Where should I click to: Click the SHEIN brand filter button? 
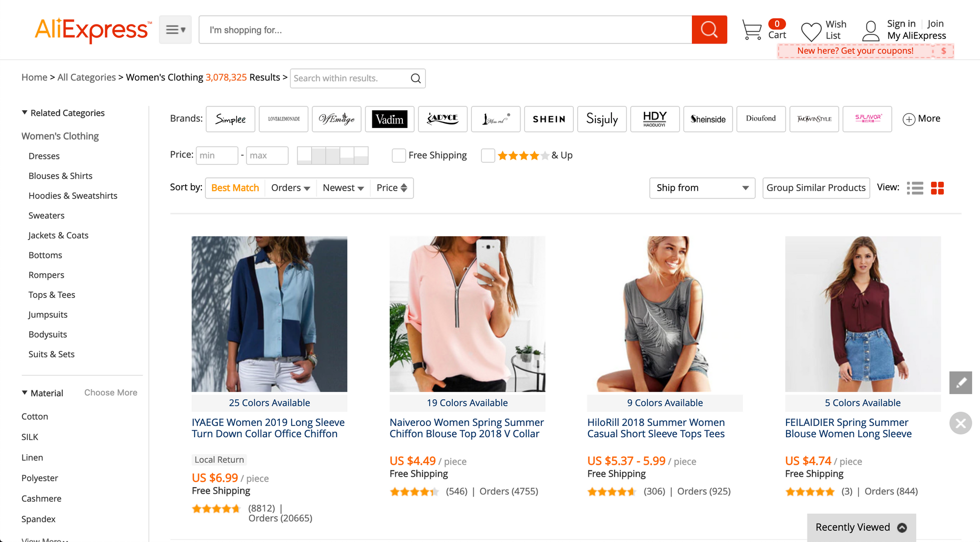click(x=548, y=119)
